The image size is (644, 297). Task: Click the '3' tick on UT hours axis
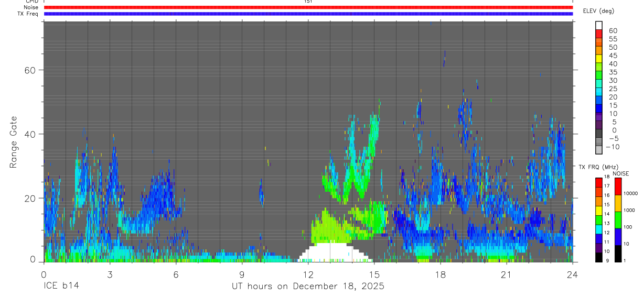pyautogui.click(x=110, y=274)
